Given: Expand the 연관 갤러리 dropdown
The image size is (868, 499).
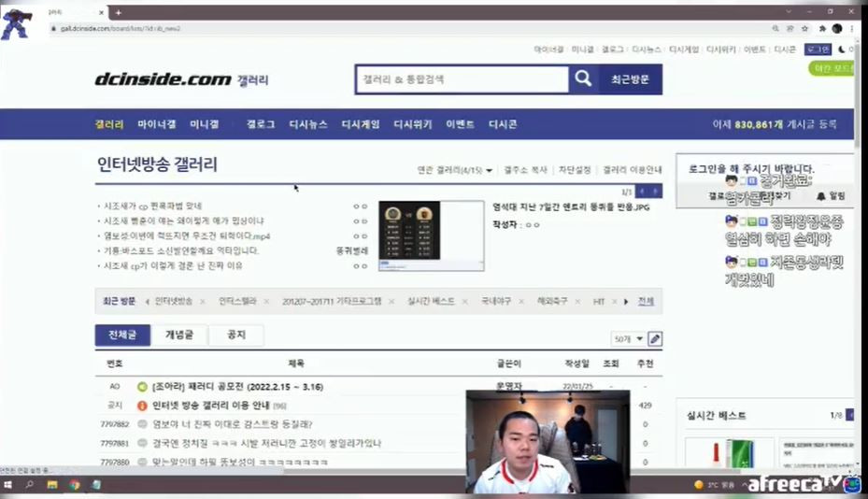Looking at the screenshot, I should tap(454, 170).
